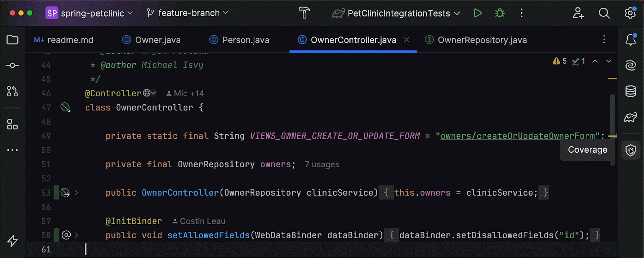Open the Notifications bell
644x258 pixels.
(x=630, y=40)
